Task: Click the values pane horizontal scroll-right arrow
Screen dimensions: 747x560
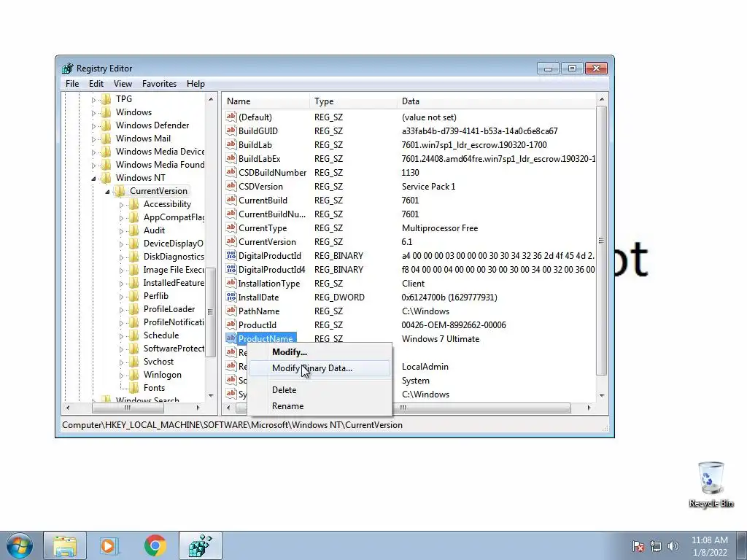Action: click(x=589, y=408)
